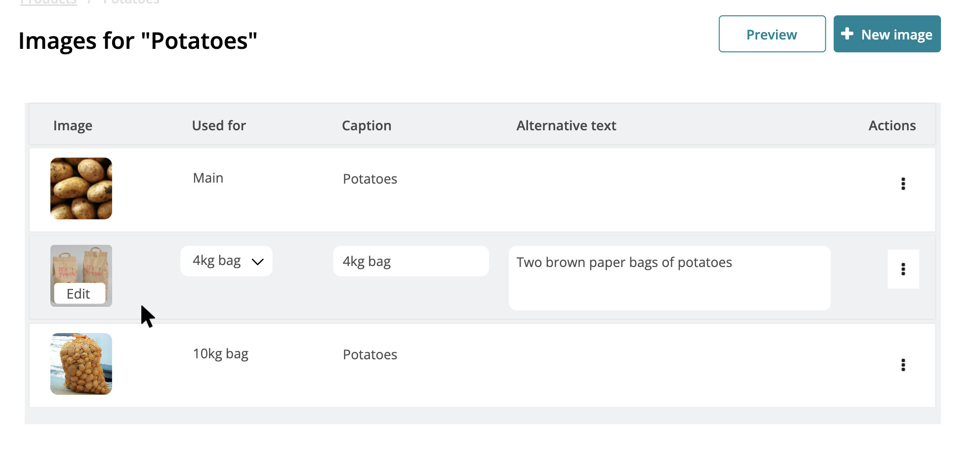Select the netted potato sack thumbnail

[x=81, y=364]
